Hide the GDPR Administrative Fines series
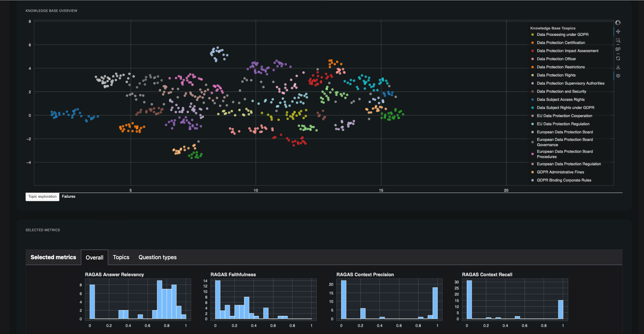 (560, 172)
